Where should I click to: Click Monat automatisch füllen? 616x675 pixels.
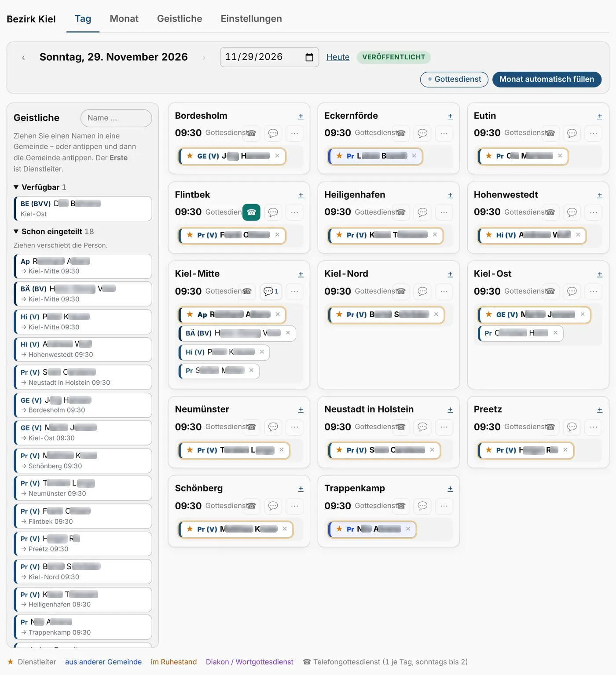pyautogui.click(x=546, y=79)
